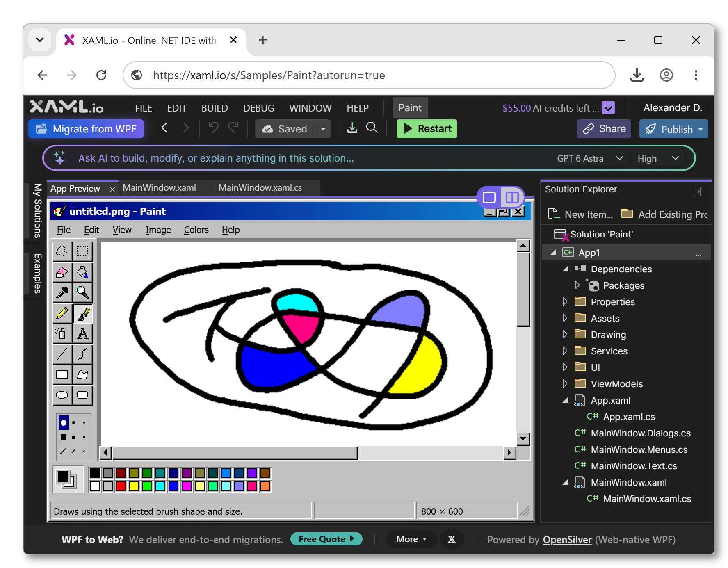Pick the Airbrush spray can

click(62, 334)
